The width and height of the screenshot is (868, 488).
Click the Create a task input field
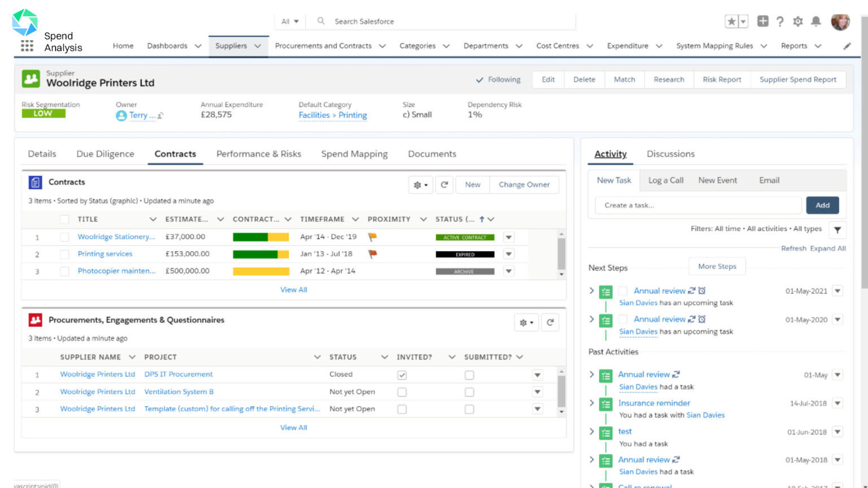pos(697,205)
